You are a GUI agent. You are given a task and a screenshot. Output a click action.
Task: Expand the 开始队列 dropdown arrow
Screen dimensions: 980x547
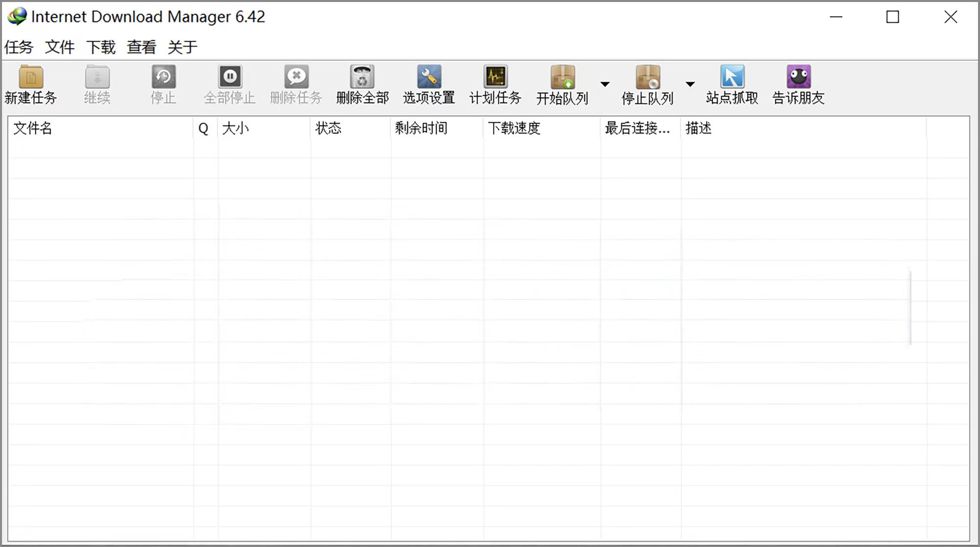click(606, 84)
